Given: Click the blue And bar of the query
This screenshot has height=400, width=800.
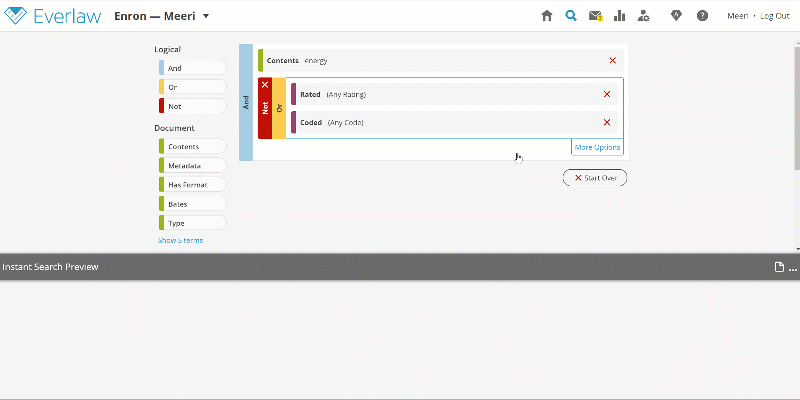Looking at the screenshot, I should [x=246, y=103].
